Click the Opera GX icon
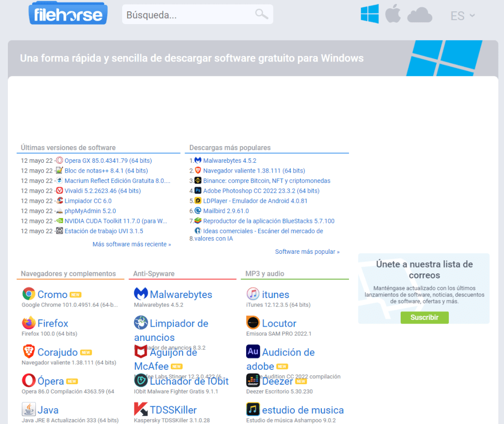 click(60, 160)
